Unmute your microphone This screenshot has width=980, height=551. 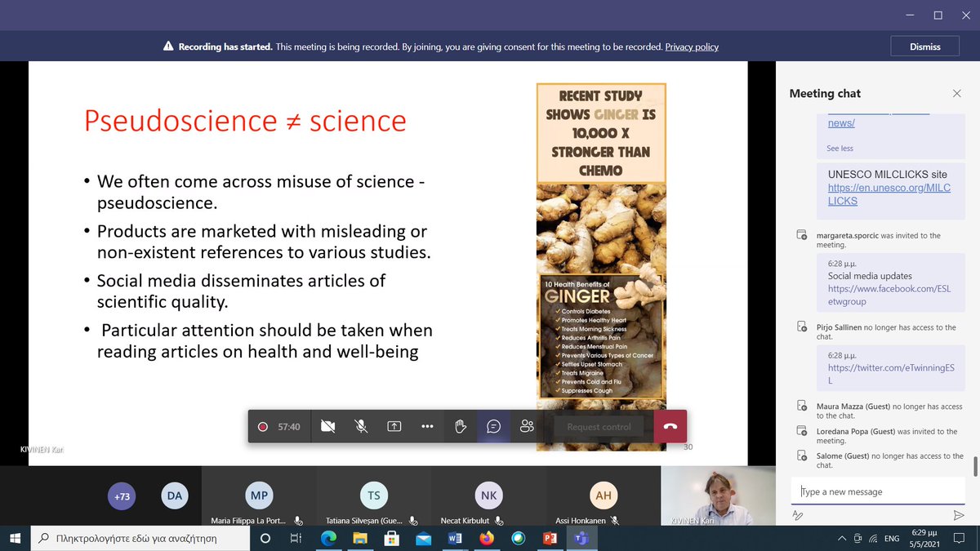pyautogui.click(x=361, y=425)
